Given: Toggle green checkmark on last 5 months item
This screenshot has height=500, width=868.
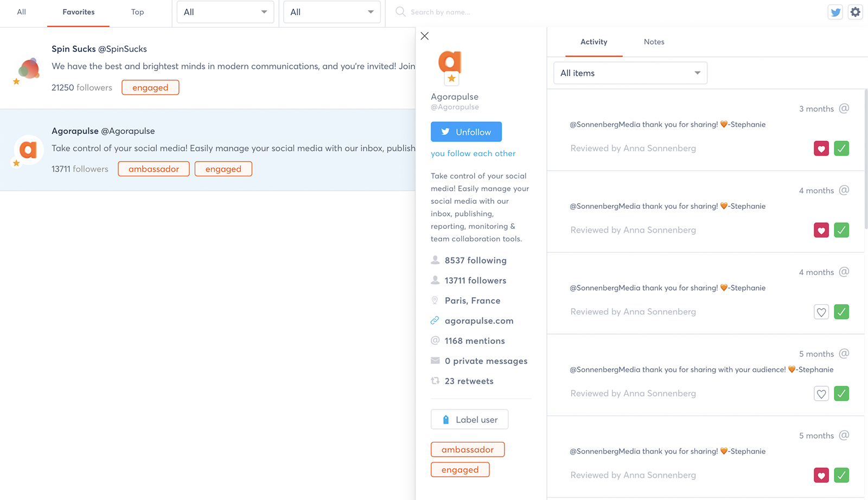Looking at the screenshot, I should point(841,476).
